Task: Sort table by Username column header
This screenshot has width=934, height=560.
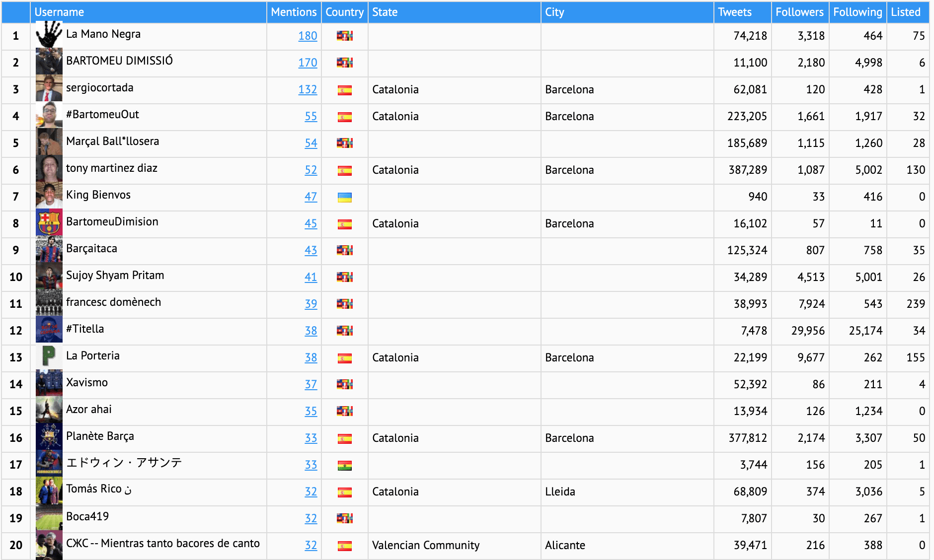Action: pos(59,12)
